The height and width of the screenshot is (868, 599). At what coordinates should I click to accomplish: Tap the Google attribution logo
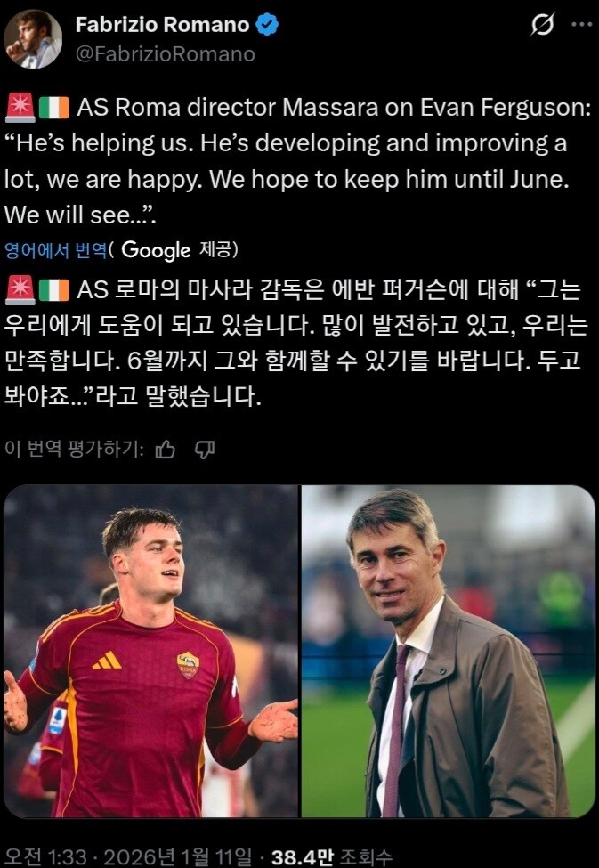(156, 250)
